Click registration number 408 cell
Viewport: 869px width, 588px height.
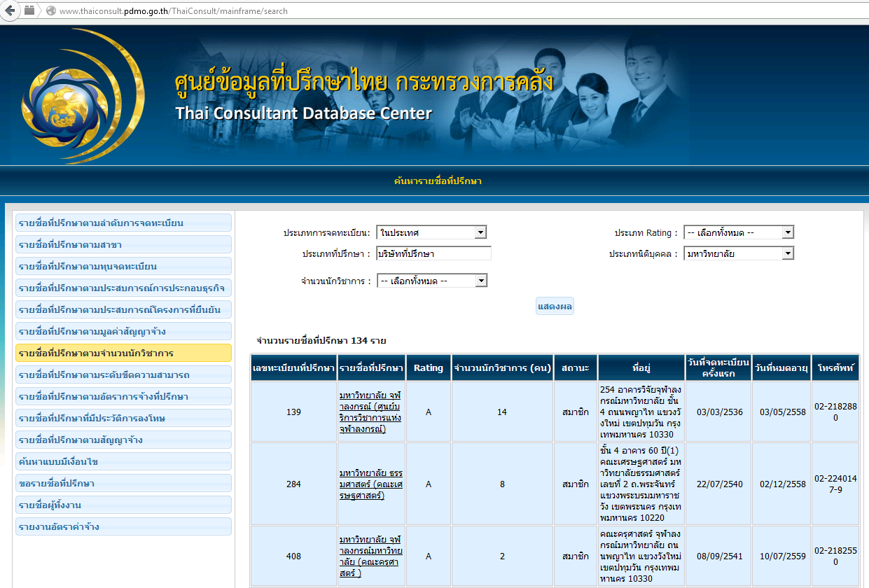(293, 556)
